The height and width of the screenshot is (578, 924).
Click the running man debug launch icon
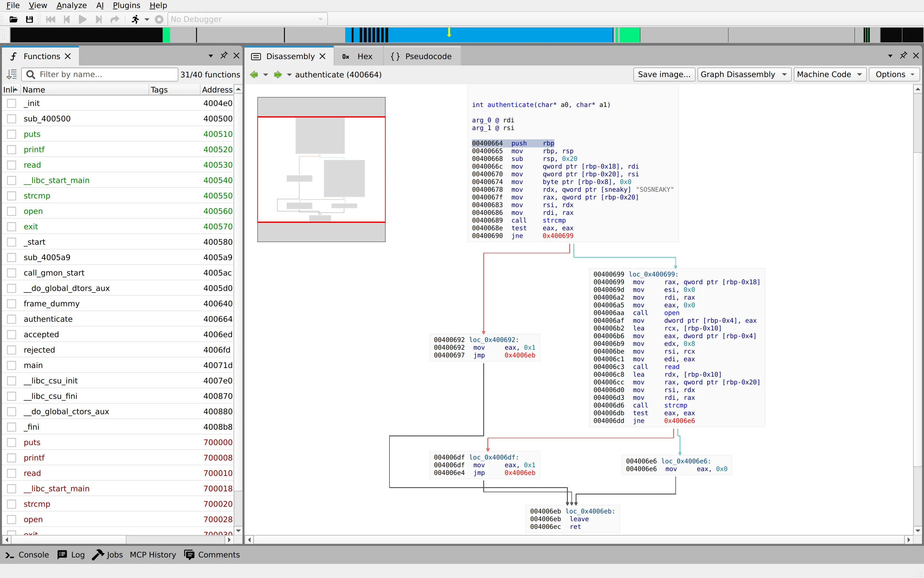tap(135, 19)
